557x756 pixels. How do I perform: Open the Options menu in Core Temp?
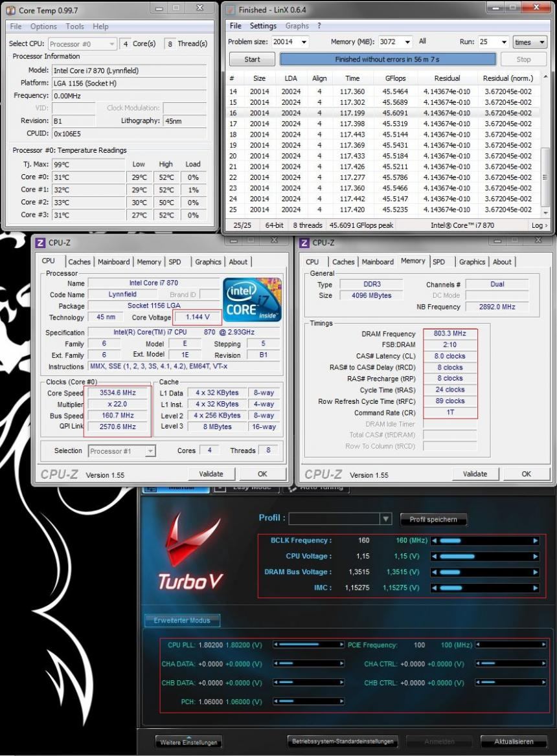click(43, 27)
